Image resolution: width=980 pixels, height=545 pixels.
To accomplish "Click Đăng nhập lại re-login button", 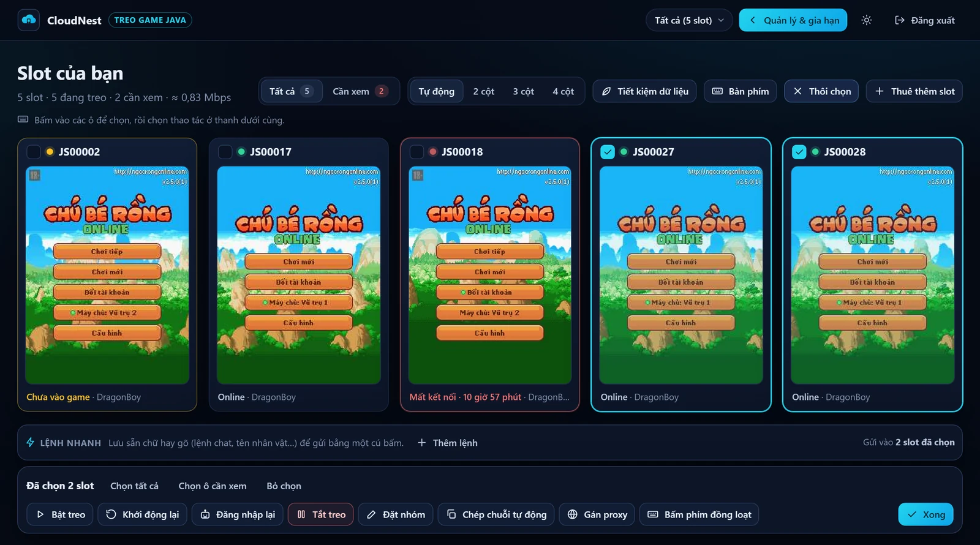I will (x=238, y=514).
